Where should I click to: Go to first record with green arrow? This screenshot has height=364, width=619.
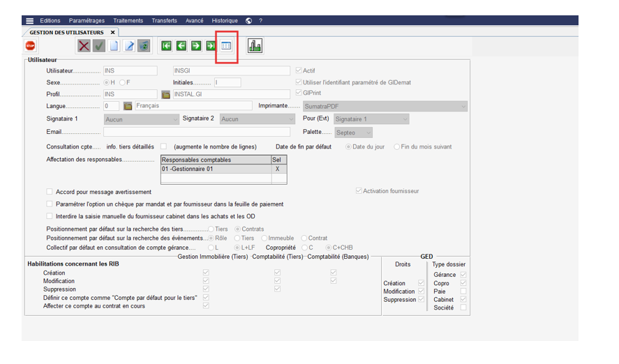[x=166, y=46]
